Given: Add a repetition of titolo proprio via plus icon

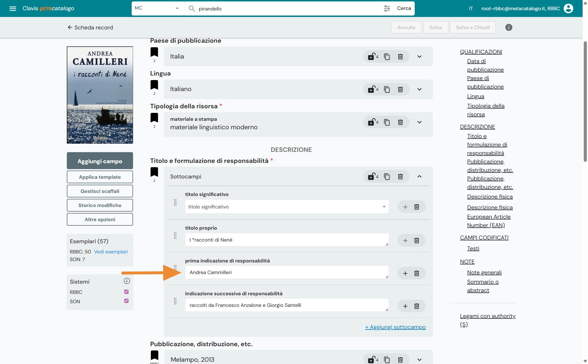Looking at the screenshot, I should pyautogui.click(x=405, y=240).
